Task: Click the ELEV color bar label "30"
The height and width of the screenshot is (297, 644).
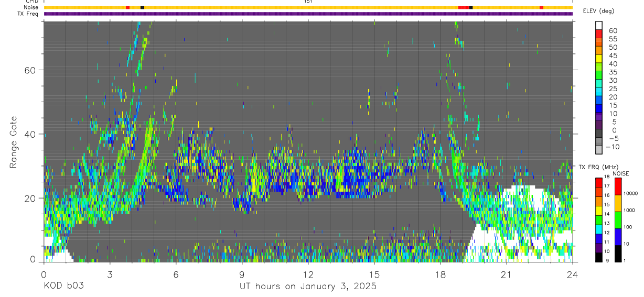Action: point(613,80)
